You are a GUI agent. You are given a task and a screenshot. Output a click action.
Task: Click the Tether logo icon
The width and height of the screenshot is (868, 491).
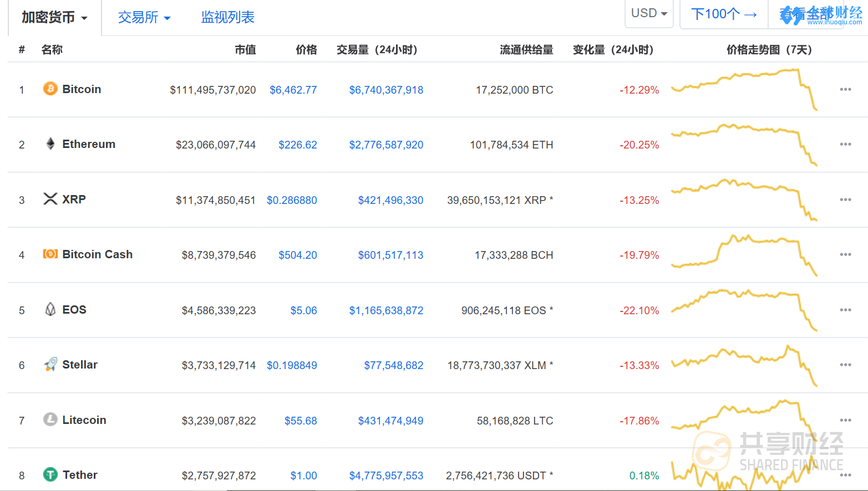tap(50, 474)
